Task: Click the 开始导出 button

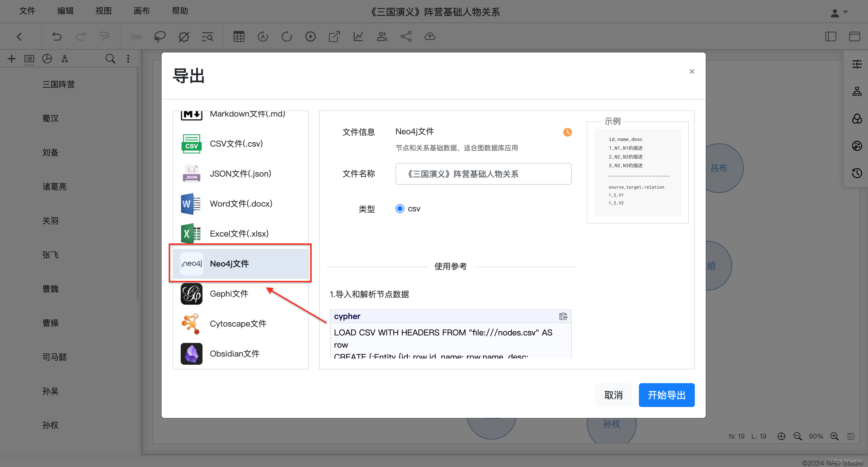Action: tap(667, 395)
